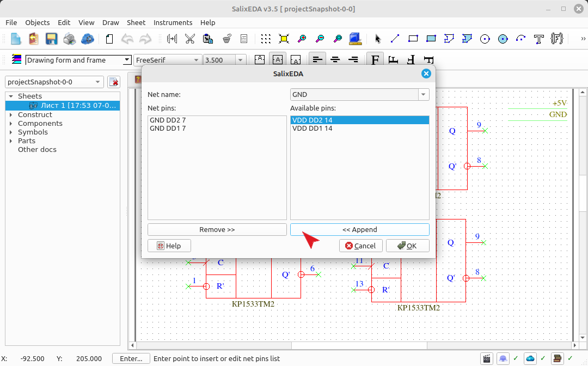The height and width of the screenshot is (366, 588).
Task: Select the rectangle outline tool
Action: (413, 39)
